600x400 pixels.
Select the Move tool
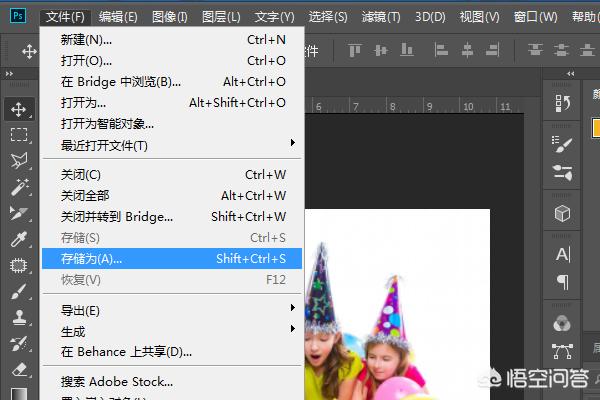18,108
